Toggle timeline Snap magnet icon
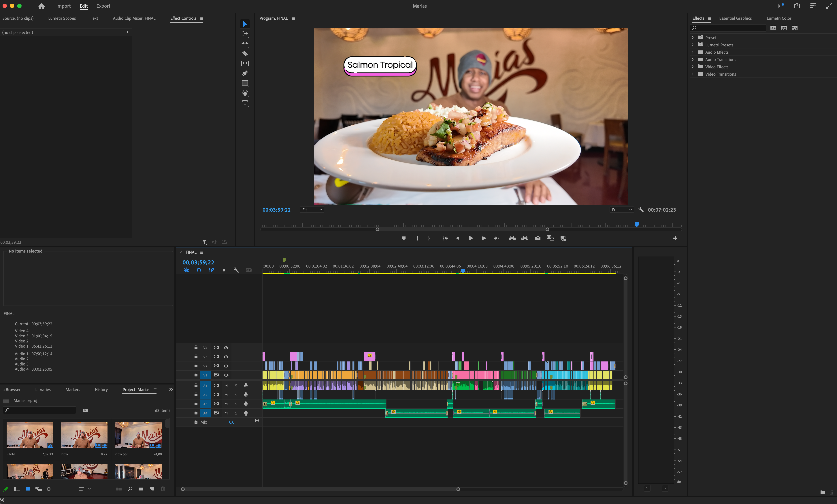 [x=199, y=270]
